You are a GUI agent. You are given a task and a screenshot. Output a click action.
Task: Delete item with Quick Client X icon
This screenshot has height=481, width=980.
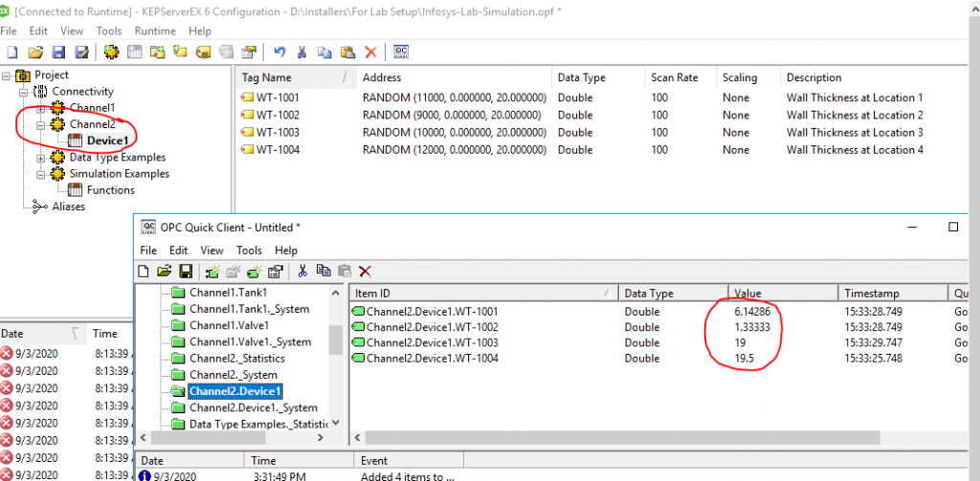coord(366,272)
